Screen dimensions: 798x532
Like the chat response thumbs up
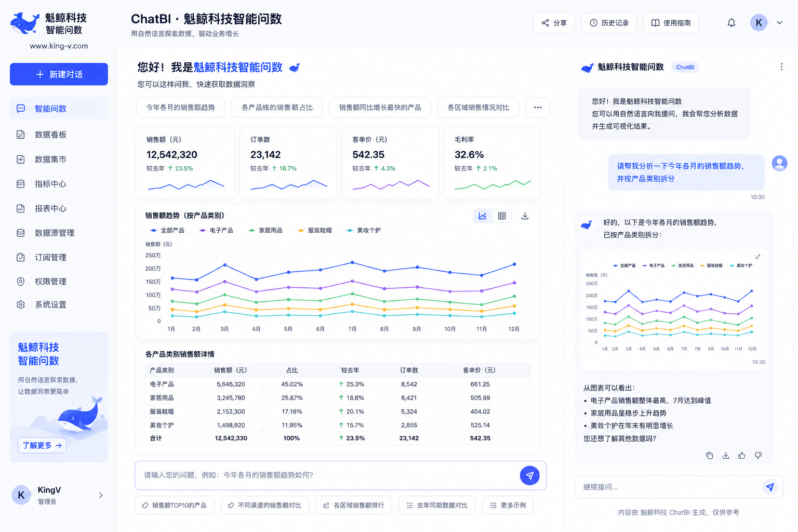(742, 456)
